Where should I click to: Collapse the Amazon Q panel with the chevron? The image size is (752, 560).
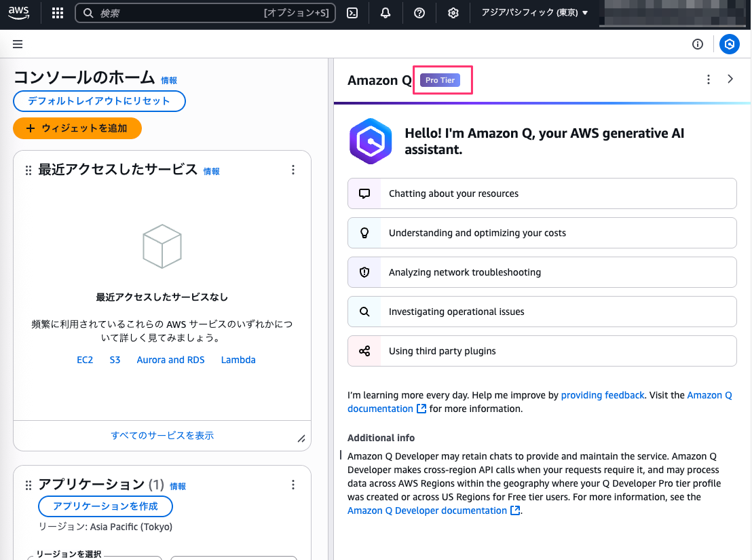click(730, 79)
